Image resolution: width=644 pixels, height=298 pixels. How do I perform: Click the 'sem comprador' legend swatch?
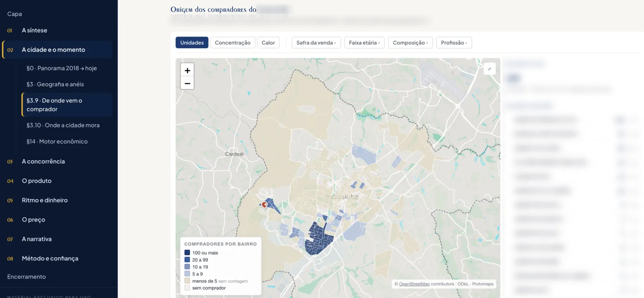click(187, 288)
